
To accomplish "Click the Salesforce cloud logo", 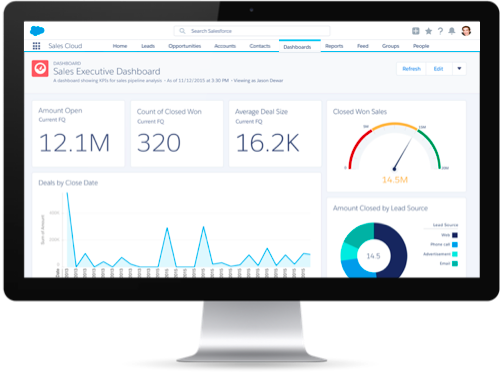I will coord(37,31).
